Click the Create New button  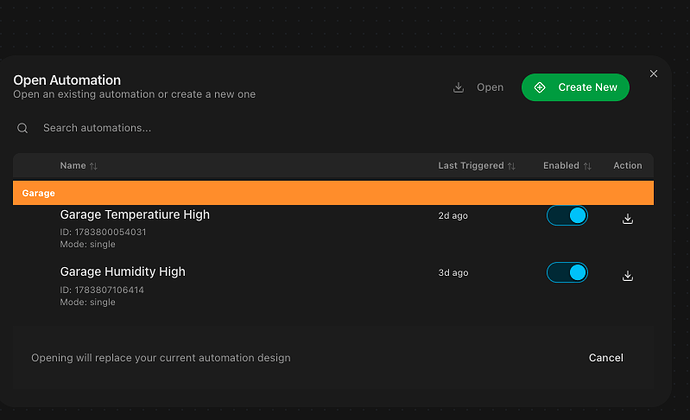[575, 87]
